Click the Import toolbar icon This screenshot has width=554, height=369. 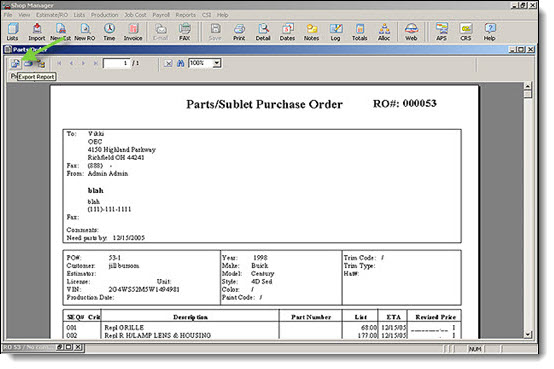click(37, 31)
